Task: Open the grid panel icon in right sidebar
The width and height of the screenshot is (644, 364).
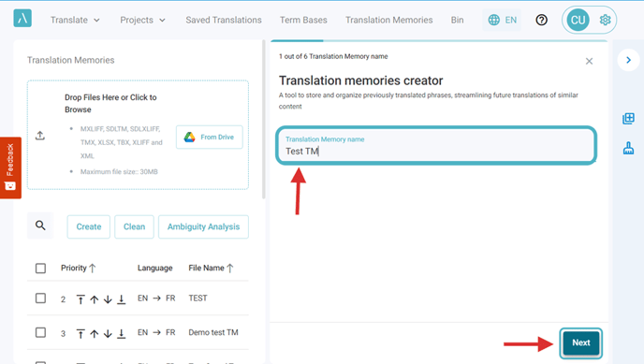Action: coord(628,119)
